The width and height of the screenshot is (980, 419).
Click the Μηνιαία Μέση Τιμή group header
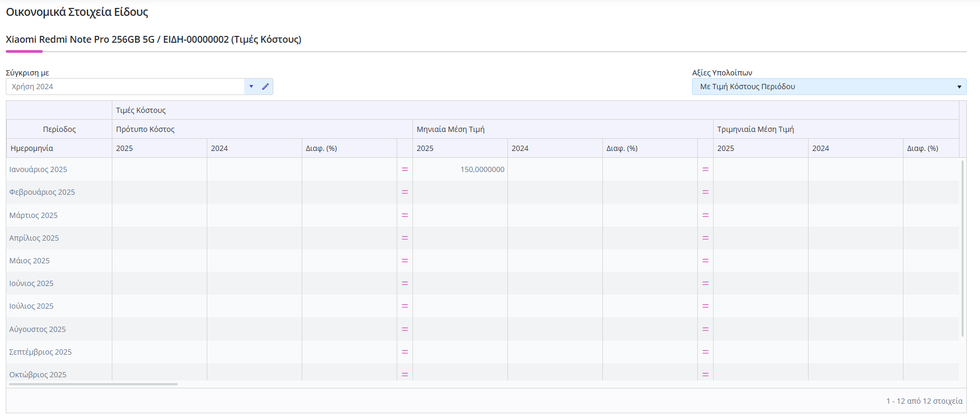pos(563,129)
